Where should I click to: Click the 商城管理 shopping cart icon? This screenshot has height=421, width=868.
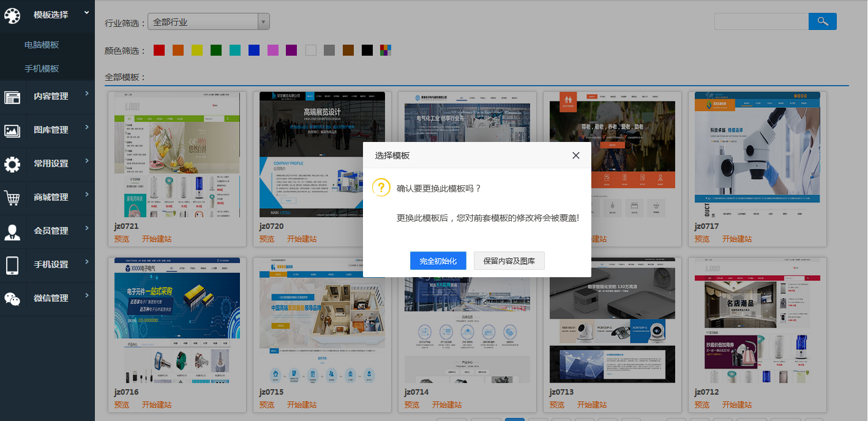tap(12, 198)
